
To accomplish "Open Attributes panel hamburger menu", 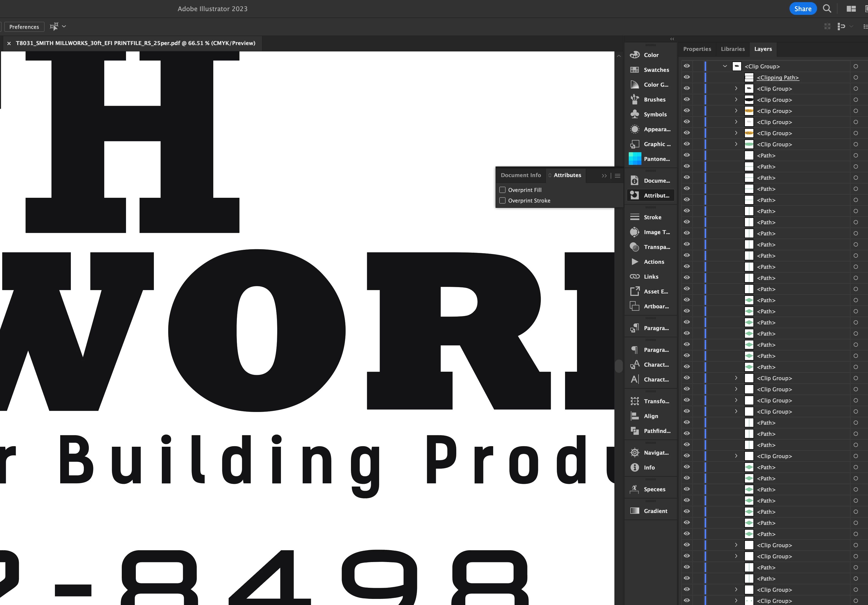I will (617, 176).
